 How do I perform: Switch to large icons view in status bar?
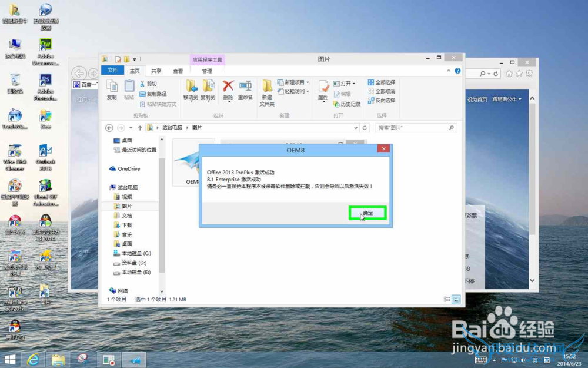(456, 299)
